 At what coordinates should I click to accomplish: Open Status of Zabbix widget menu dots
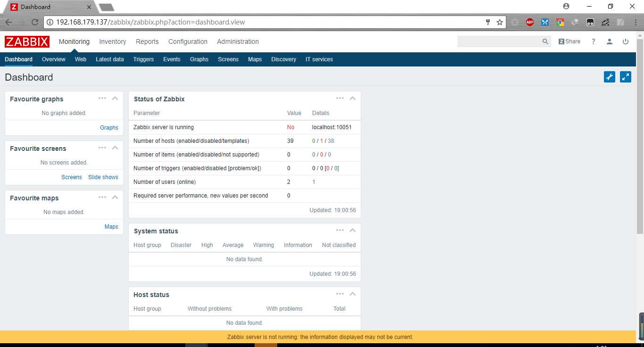(x=340, y=98)
